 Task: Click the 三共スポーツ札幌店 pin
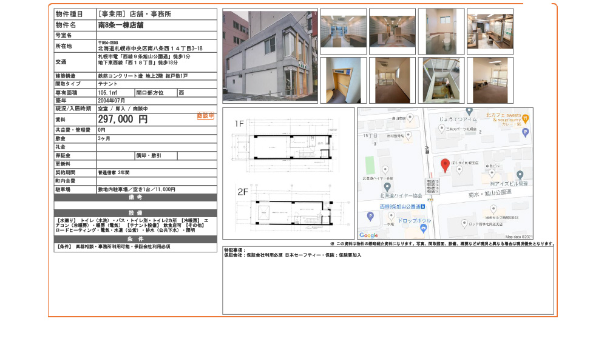pos(441,129)
